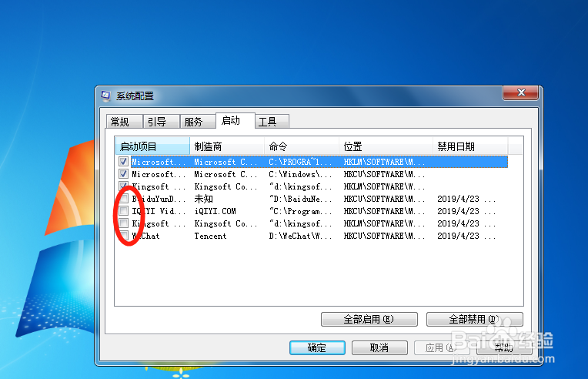Select the iQIYI.COM manufacturer cell
This screenshot has height=379, width=588.
(215, 211)
